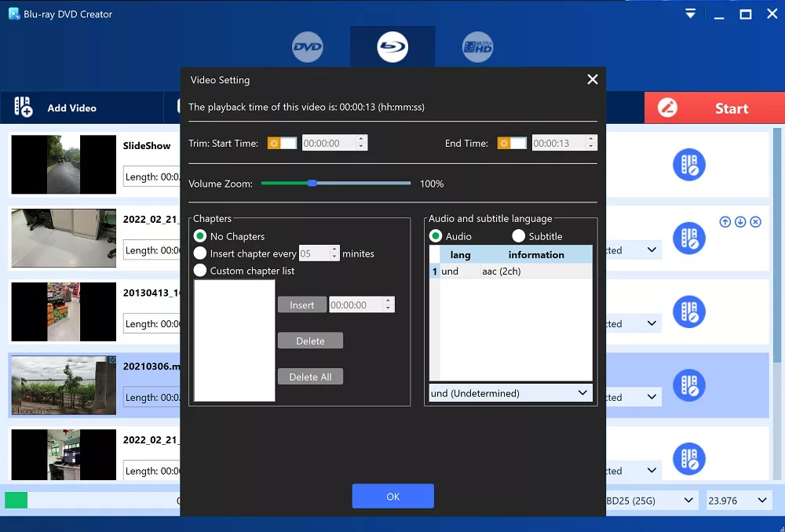Select the Subtitle radio button
This screenshot has height=532, width=785.
519,236
